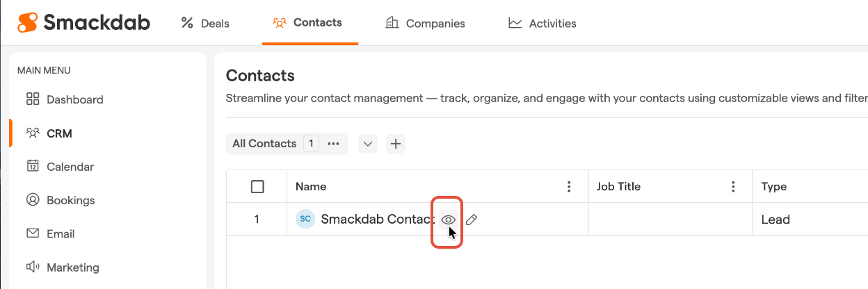Open Calendar in the sidebar

[70, 167]
